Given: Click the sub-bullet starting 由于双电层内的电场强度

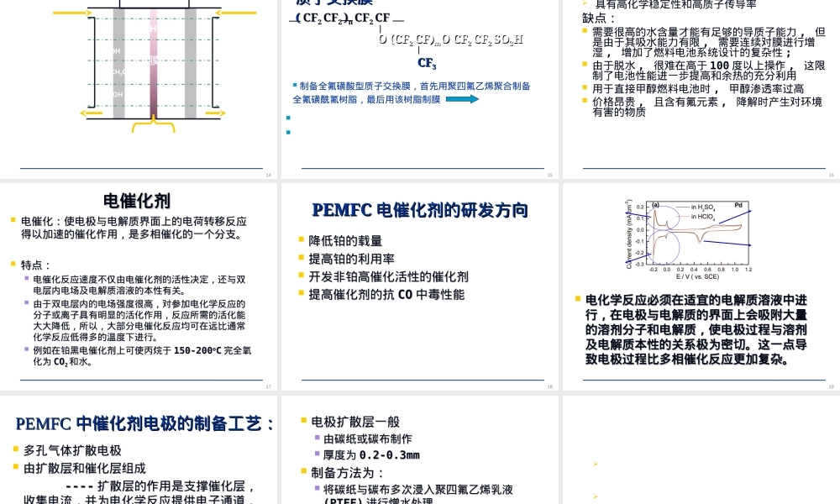Looking at the screenshot, I should pos(139,320).
